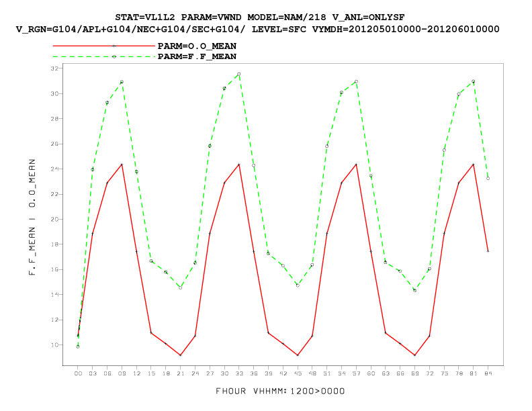Click the x-axis tick label 75
Image resolution: width=532 pixels, height=411 pixels.
click(x=444, y=373)
